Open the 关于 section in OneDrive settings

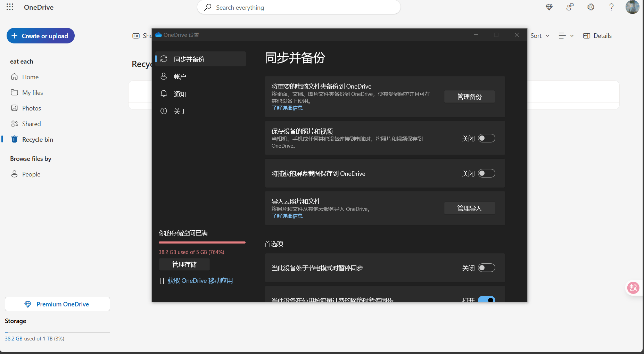pyautogui.click(x=180, y=111)
